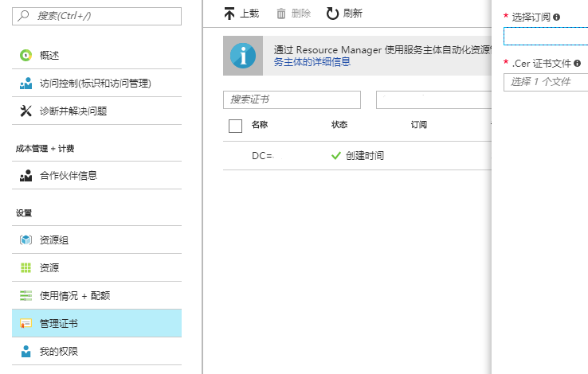The image size is (588, 374).
Task: Click the 访问控制 access control icon
Action: tap(25, 83)
